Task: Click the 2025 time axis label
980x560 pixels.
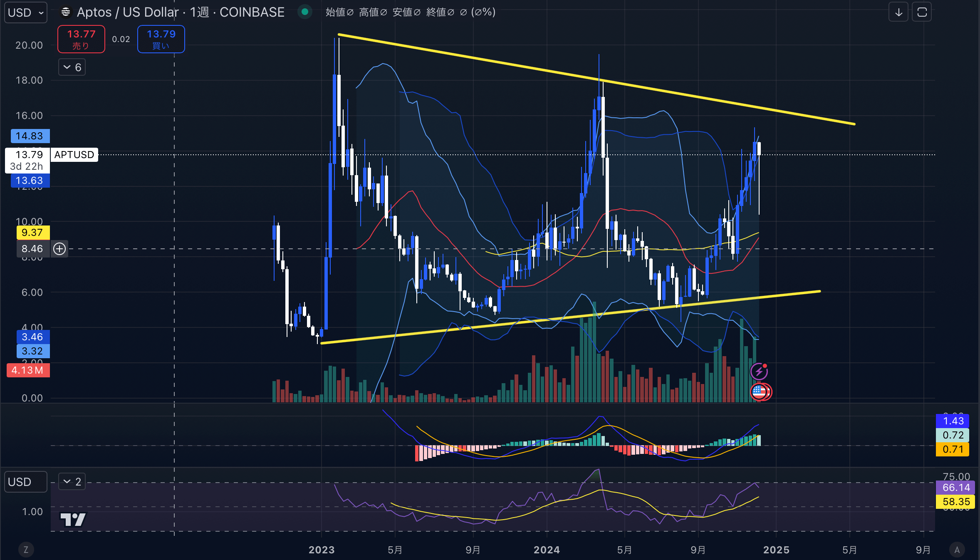Action: point(776,550)
